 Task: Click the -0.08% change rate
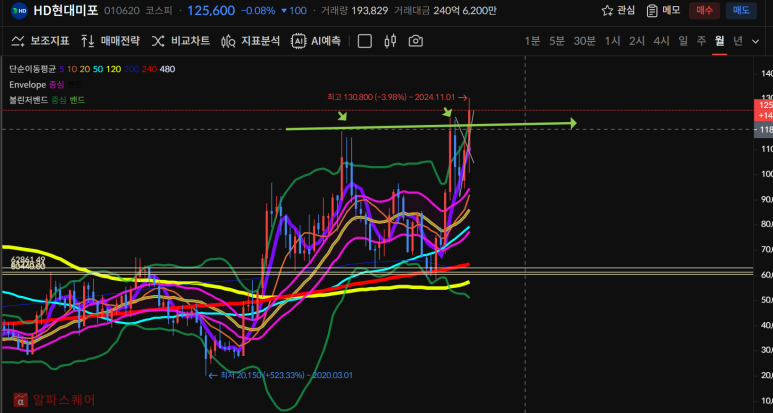(x=258, y=11)
